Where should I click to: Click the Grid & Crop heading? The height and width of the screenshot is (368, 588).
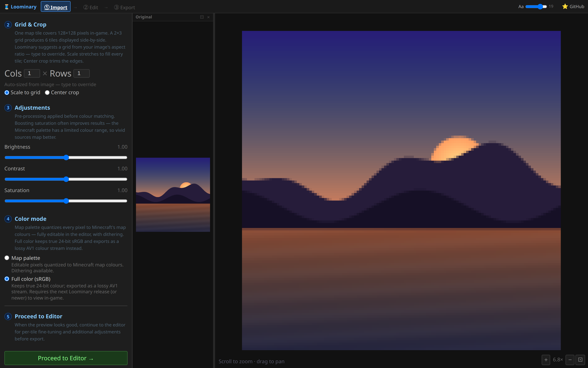coord(30,25)
